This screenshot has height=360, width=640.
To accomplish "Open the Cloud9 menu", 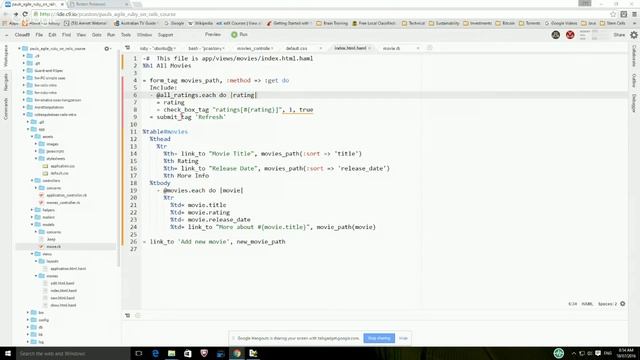I will coord(22,35).
